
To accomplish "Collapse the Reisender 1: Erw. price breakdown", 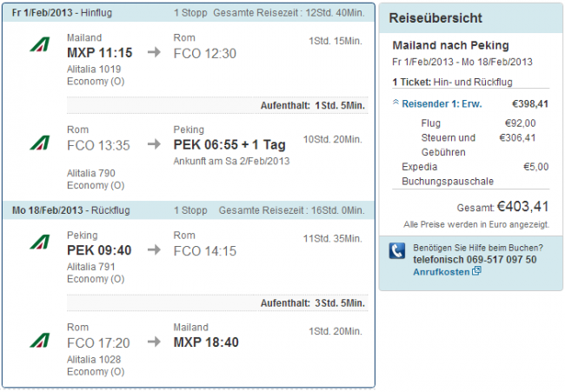I will point(396,103).
